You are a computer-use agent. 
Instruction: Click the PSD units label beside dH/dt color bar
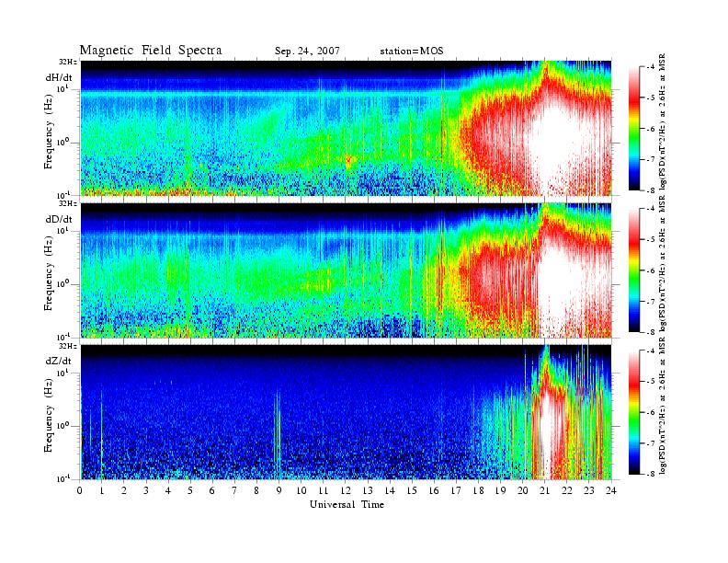(663, 122)
